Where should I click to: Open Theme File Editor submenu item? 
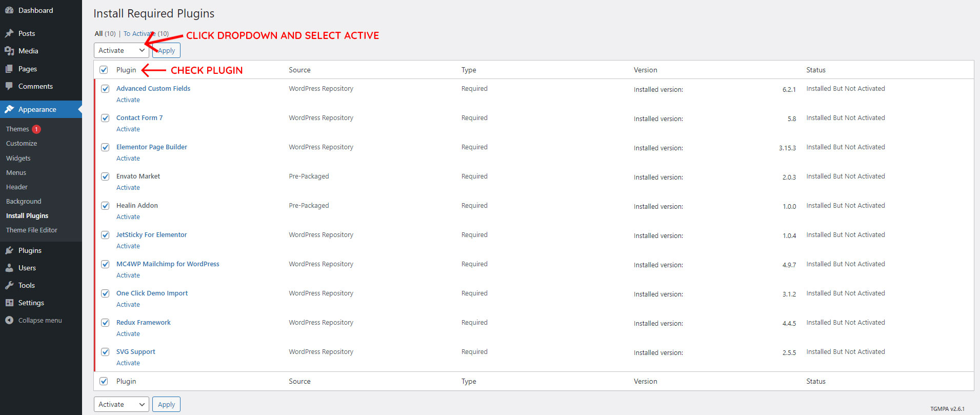click(32, 230)
